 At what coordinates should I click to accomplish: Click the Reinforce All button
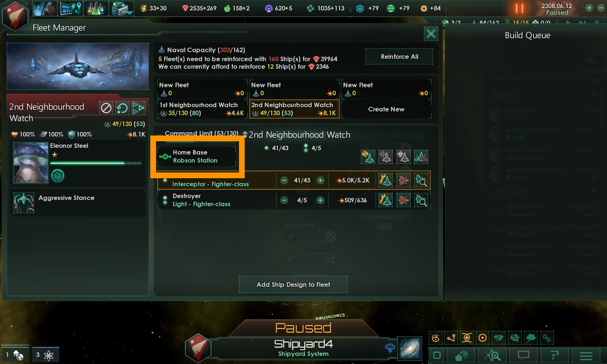[399, 56]
